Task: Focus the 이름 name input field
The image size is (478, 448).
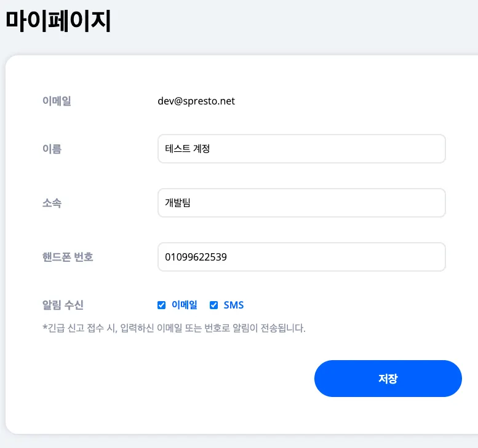Action: point(301,149)
